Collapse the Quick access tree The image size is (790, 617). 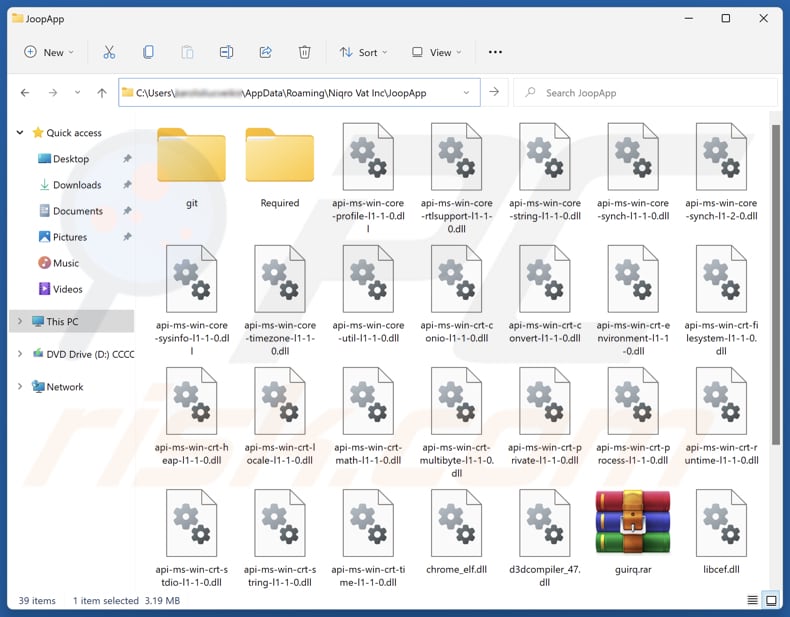coord(20,132)
